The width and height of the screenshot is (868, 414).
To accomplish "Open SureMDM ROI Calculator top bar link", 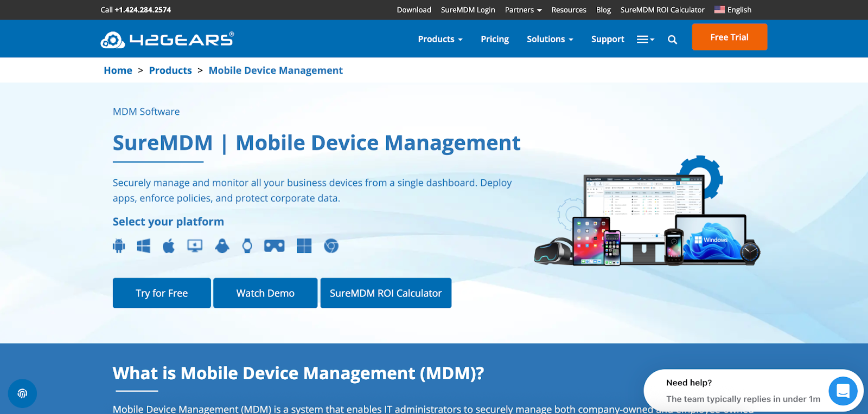I will pyautogui.click(x=662, y=10).
